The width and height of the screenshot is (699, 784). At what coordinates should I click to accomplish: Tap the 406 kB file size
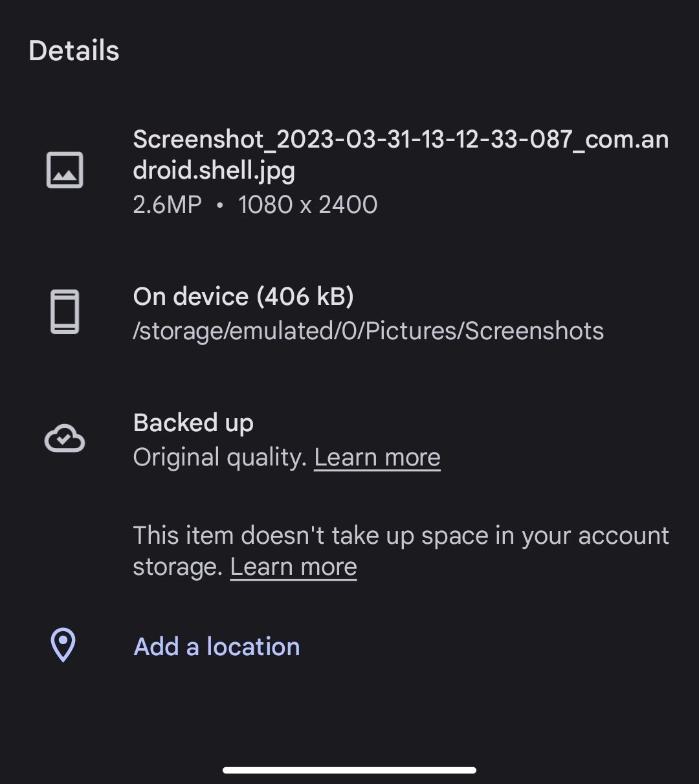pos(305,297)
